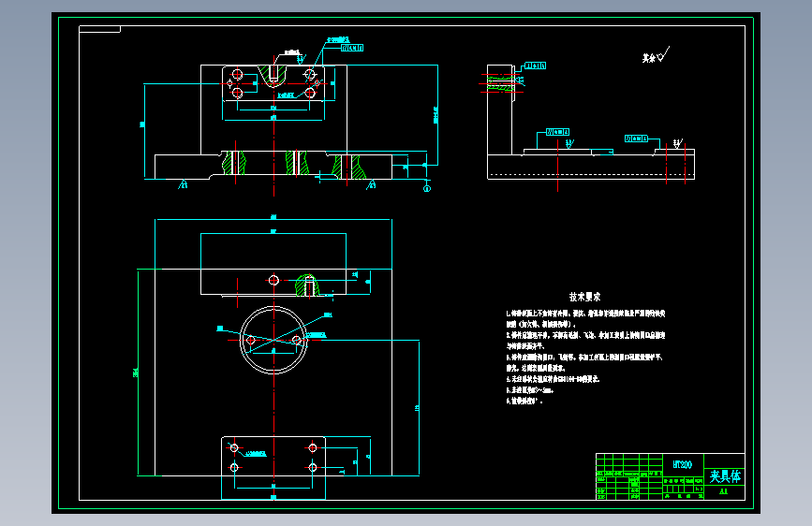Select the tolerance frame atop the side view
The height and width of the screenshot is (526, 812).
536,66
